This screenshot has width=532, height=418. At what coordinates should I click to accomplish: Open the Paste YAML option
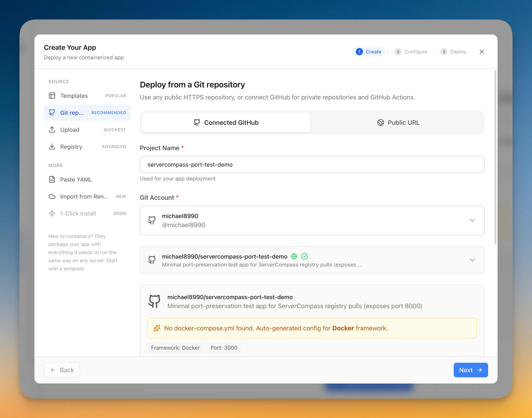click(87, 179)
